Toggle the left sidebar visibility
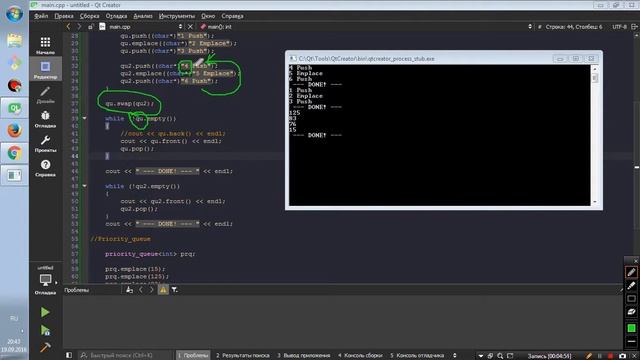This screenshot has height=360, width=640. pyautogui.click(x=69, y=356)
